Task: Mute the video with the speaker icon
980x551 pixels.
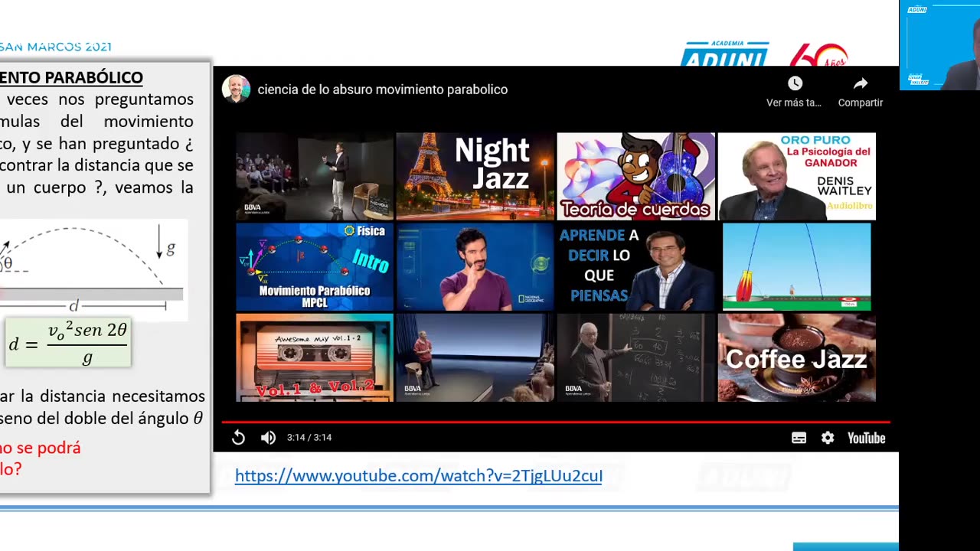Action: [268, 438]
